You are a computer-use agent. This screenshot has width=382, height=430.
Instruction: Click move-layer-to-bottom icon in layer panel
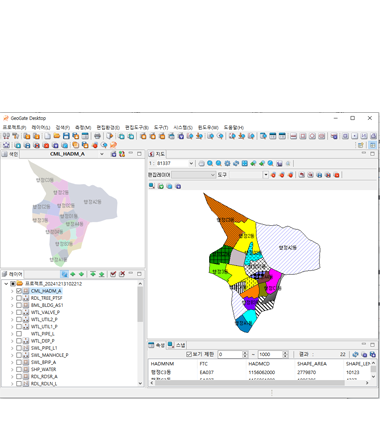[102, 274]
